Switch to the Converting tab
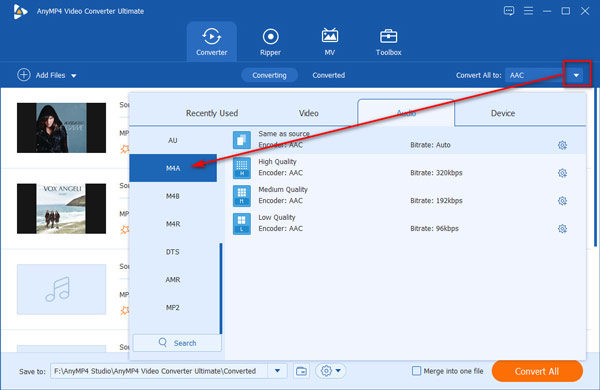Screen dimensions: 600x390 click(269, 75)
